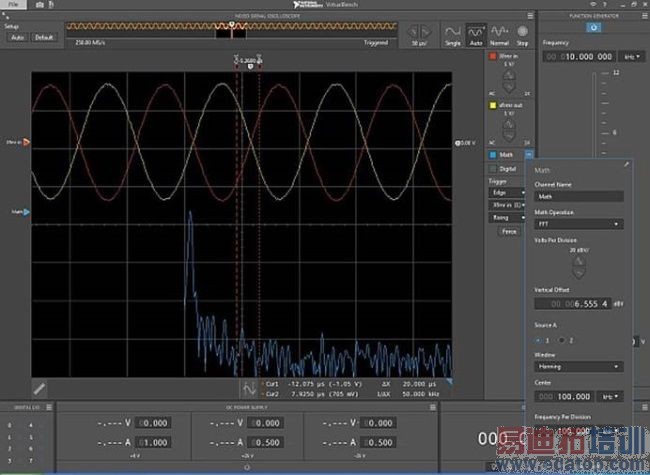
Task: Open the File menu
Action: click(x=14, y=5)
